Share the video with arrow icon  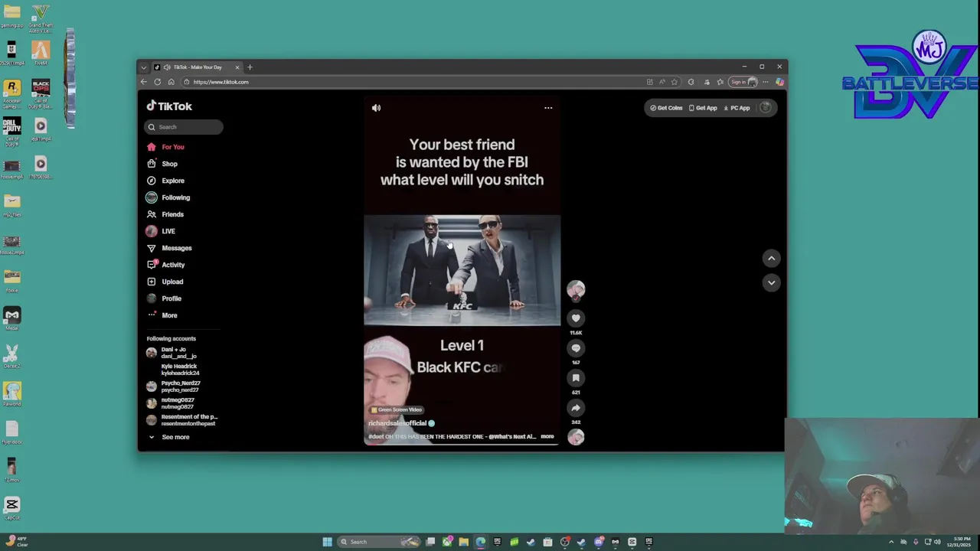(576, 408)
